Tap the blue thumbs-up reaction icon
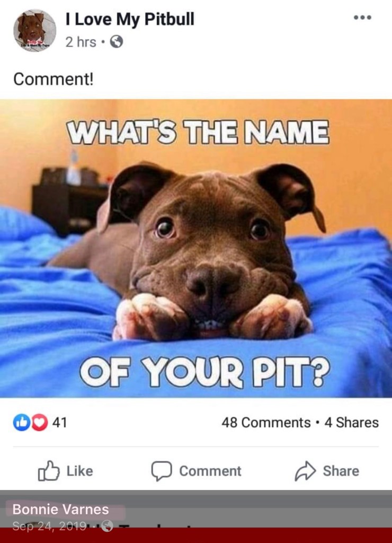 click(x=21, y=422)
